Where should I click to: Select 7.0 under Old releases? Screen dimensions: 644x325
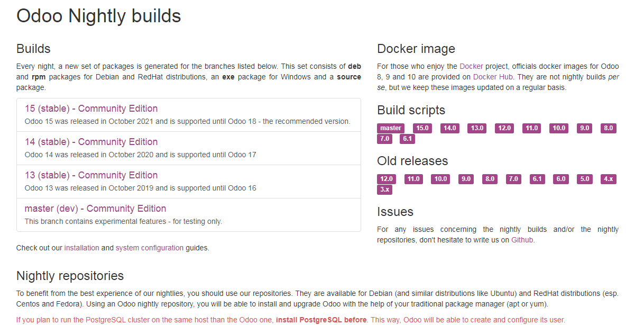click(513, 179)
